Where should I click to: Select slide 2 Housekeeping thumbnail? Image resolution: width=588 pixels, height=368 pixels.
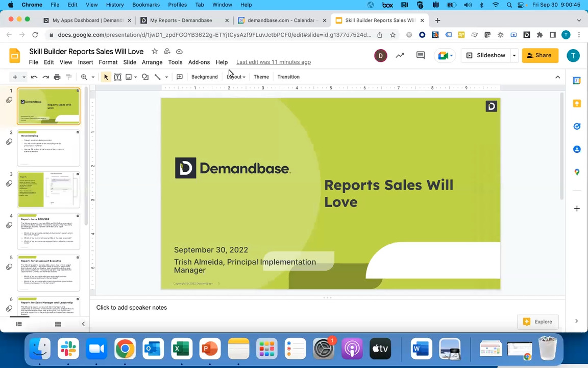48,148
